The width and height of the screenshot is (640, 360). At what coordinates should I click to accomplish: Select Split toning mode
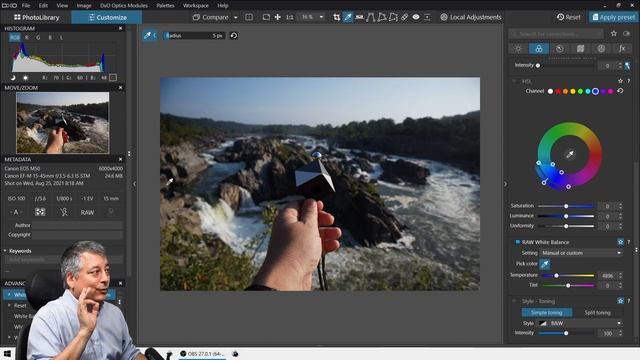point(598,313)
